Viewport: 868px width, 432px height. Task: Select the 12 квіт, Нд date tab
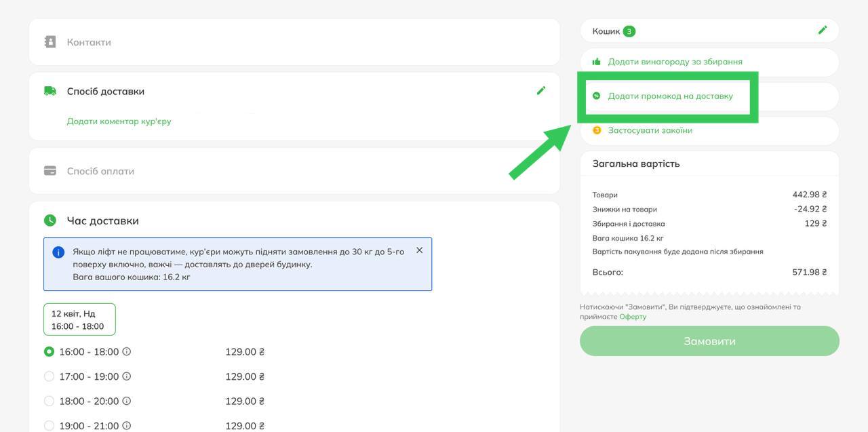[79, 319]
